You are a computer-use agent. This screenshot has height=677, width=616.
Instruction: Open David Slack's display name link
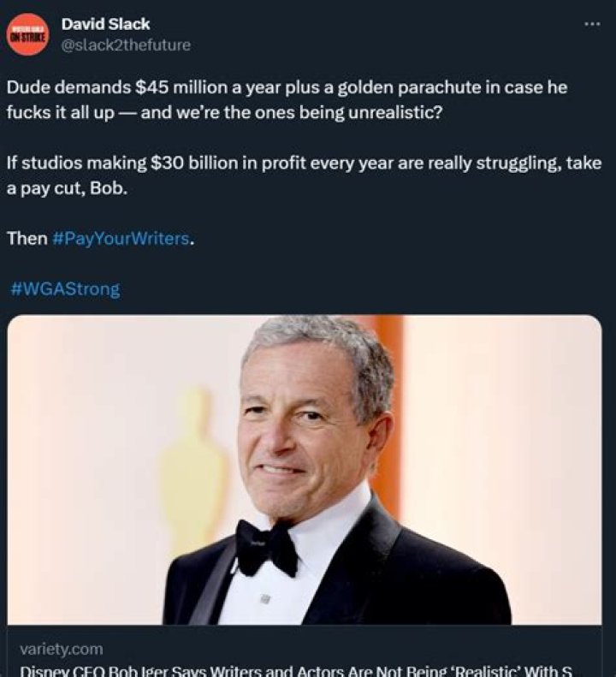[x=106, y=24]
